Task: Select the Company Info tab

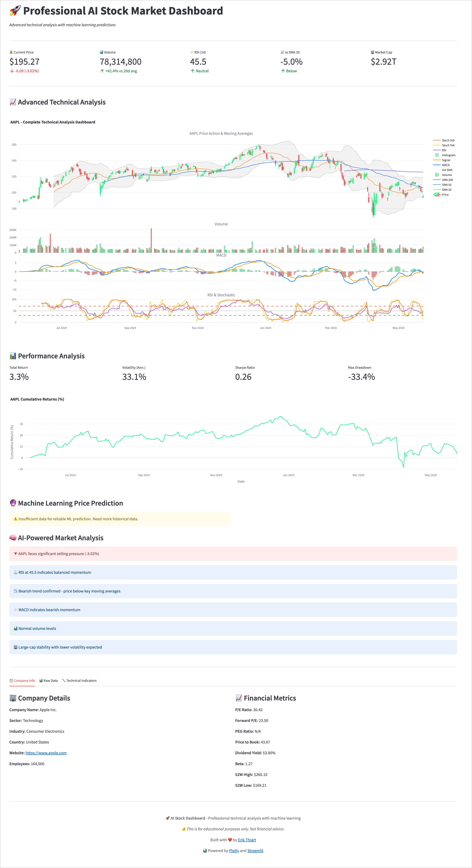Action: (x=22, y=680)
